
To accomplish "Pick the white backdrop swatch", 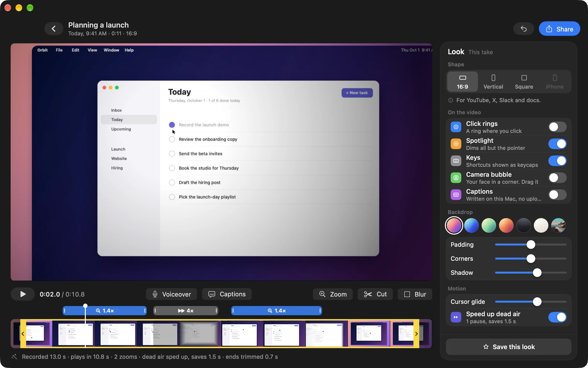I will [x=541, y=225].
